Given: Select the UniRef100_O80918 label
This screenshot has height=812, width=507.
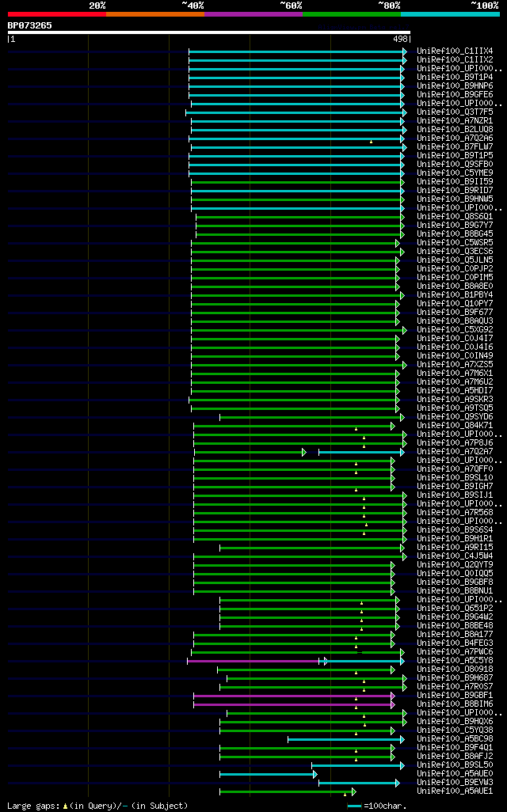Looking at the screenshot, I should pos(456,669).
